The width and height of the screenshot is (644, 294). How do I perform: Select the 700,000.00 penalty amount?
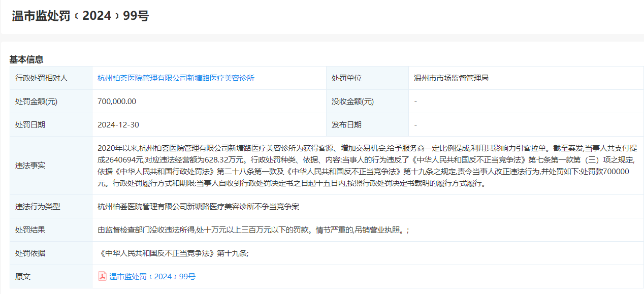click(117, 102)
